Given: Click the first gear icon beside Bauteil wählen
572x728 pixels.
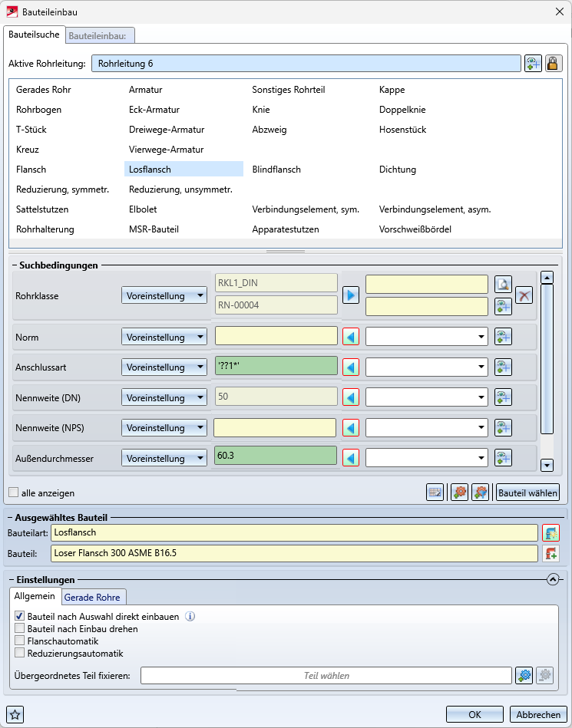Looking at the screenshot, I should click(460, 492).
